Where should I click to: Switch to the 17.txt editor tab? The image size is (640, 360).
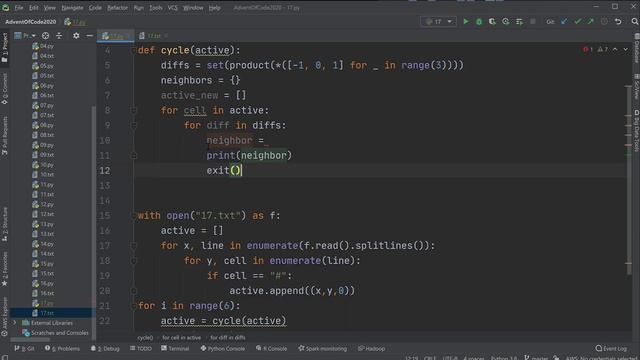[x=153, y=36]
